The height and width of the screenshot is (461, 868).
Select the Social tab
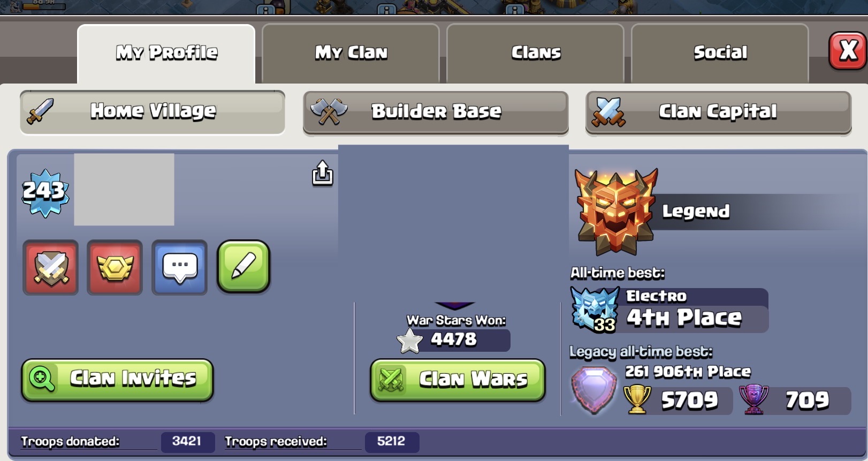(x=720, y=54)
